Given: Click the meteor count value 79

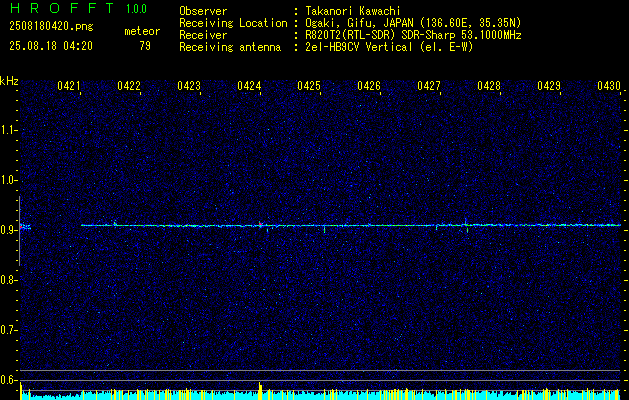Looking at the screenshot, I should click(145, 46).
